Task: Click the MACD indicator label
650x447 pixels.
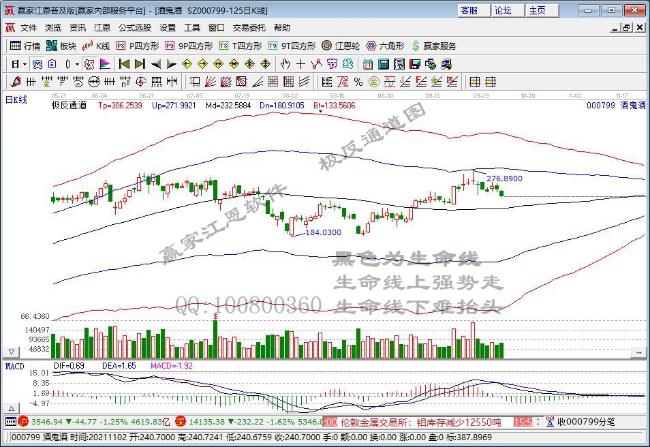Action: 15,366
